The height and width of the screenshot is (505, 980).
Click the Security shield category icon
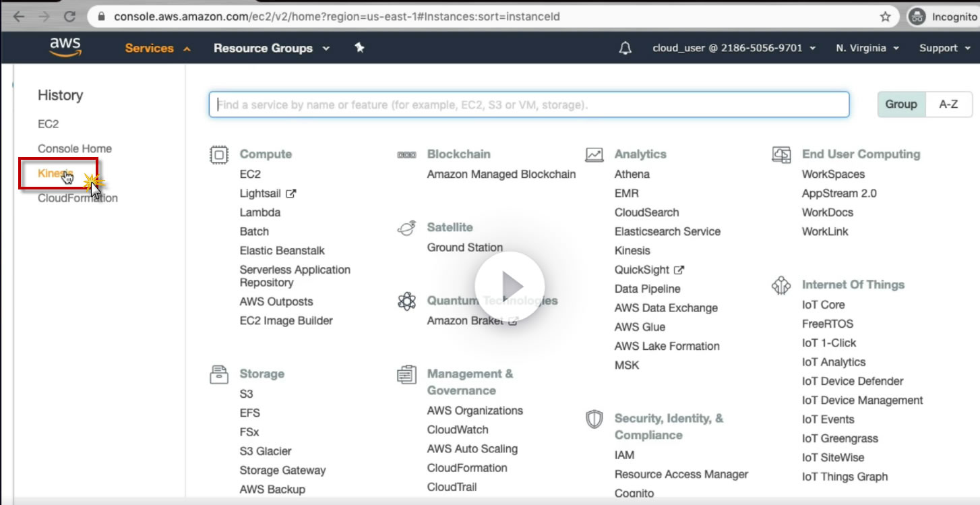click(594, 419)
